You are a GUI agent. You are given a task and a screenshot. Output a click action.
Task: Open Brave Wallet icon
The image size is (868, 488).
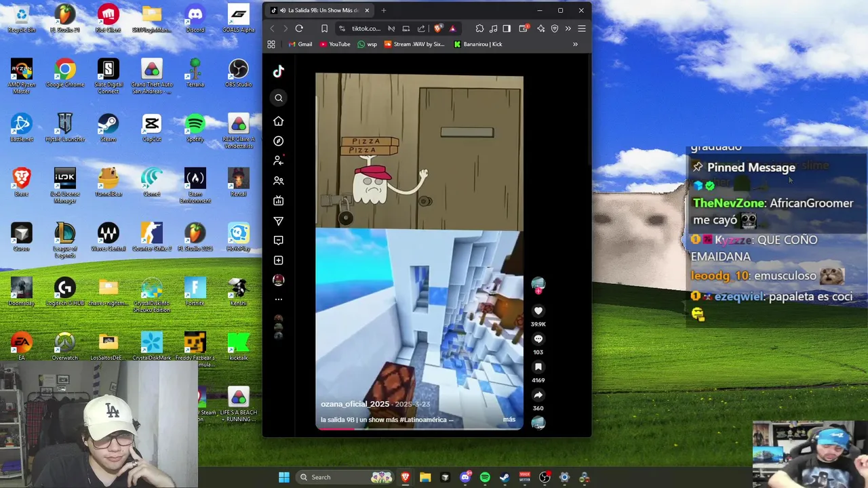pyautogui.click(x=524, y=28)
